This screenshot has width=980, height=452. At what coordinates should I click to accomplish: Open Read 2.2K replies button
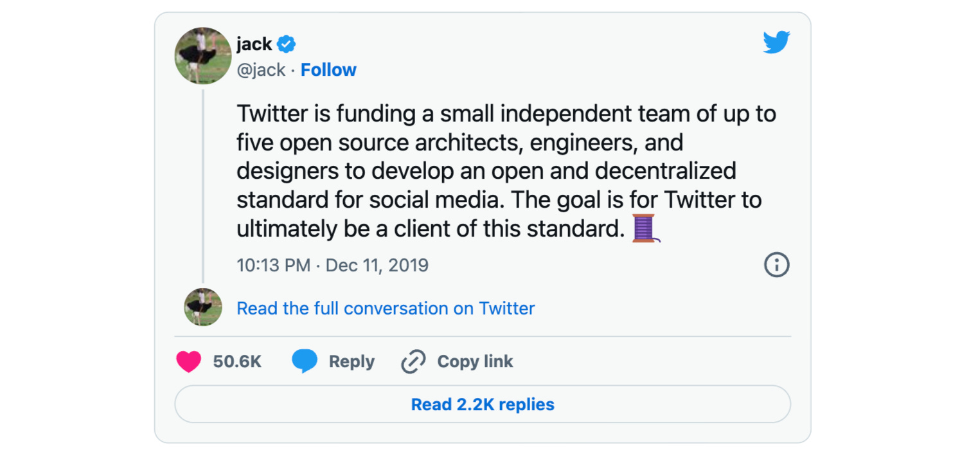point(483,404)
